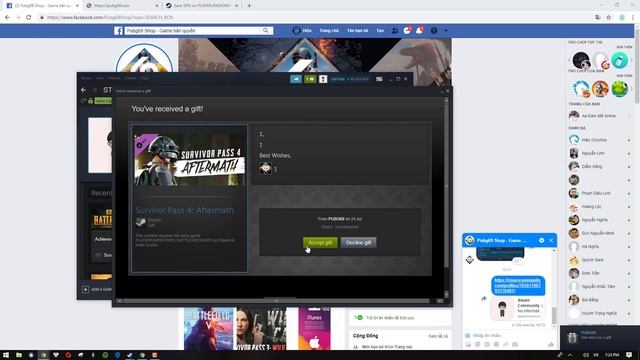This screenshot has height=360, width=640.
Task: Open Steam green notifications button
Action: click(310, 79)
